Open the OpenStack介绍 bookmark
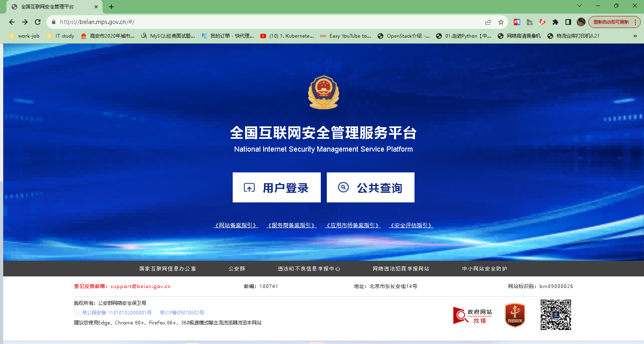Screen dimensions: 644x344 (404, 36)
